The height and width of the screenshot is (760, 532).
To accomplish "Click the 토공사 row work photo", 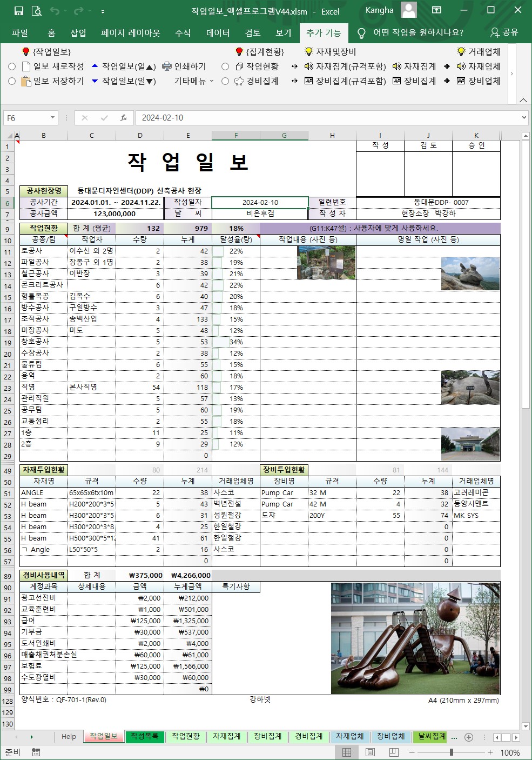I will pos(326,262).
